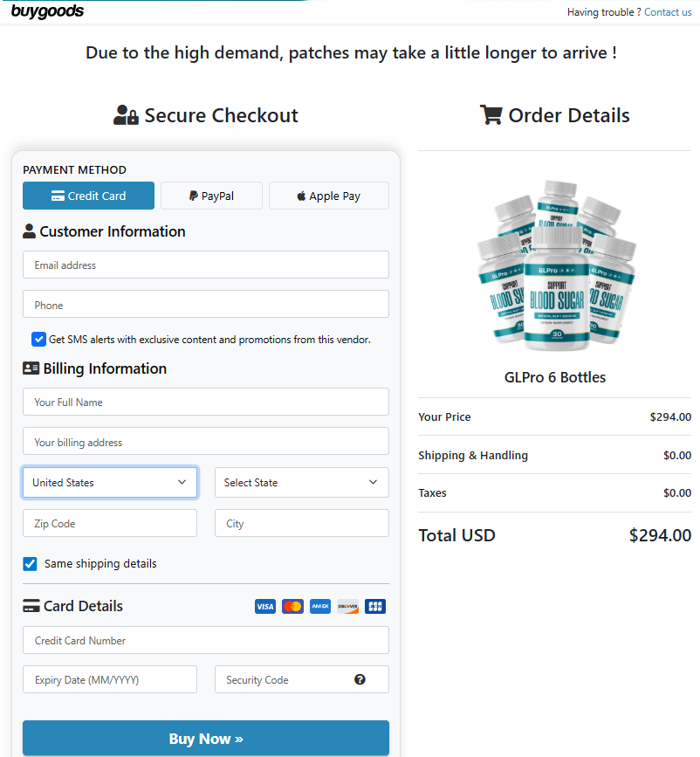Click the buygoods logo
Image resolution: width=700 pixels, height=757 pixels.
47,11
